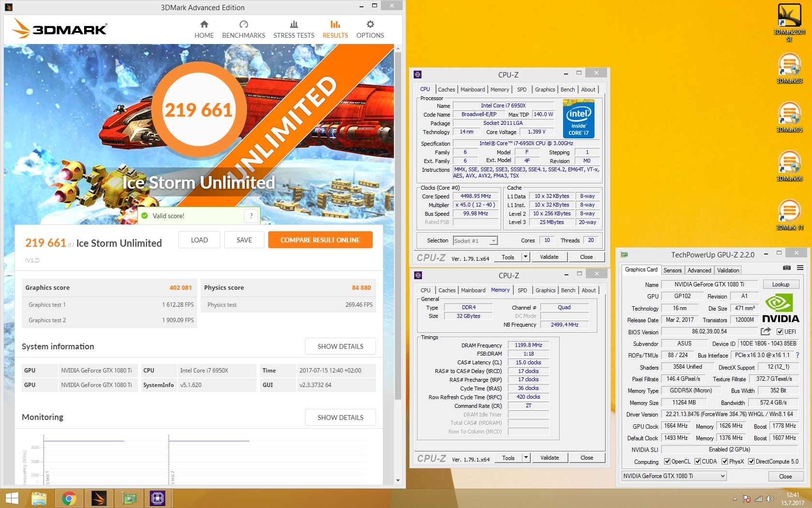Viewport: 812px width, 508px height.
Task: Open Chrome from the taskbar
Action: coord(69,498)
